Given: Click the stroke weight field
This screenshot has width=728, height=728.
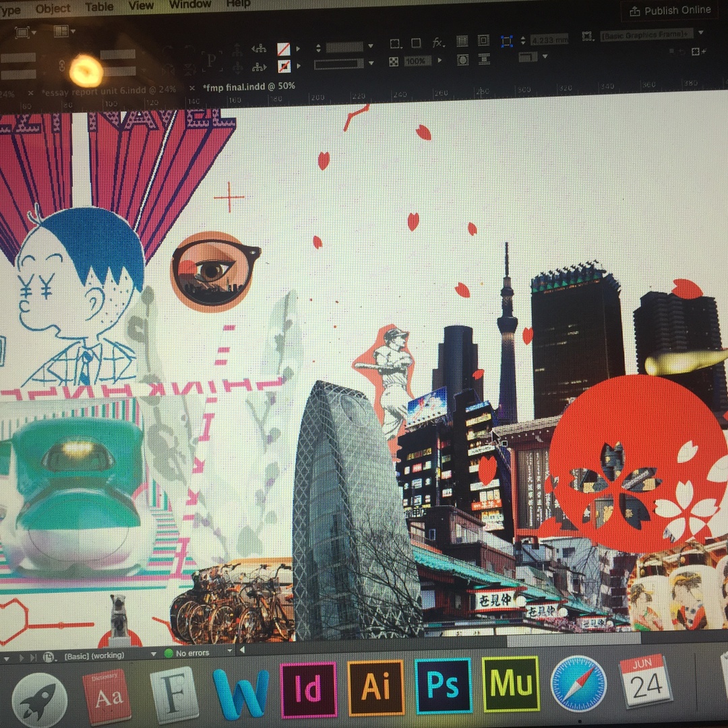Looking at the screenshot, I should pyautogui.click(x=344, y=47).
